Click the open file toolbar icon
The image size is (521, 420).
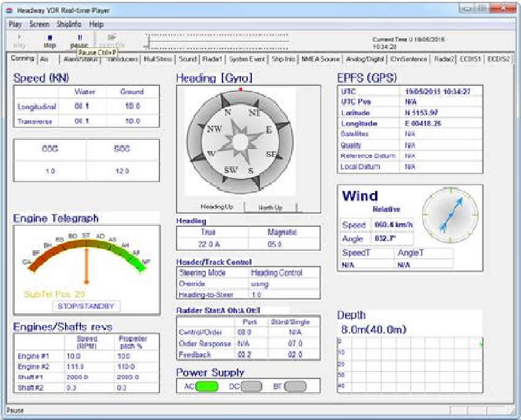(112, 41)
